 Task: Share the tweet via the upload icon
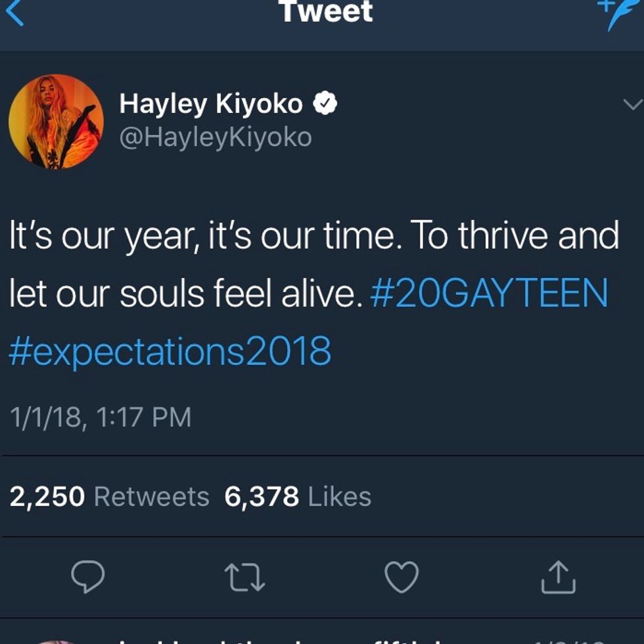click(x=558, y=577)
